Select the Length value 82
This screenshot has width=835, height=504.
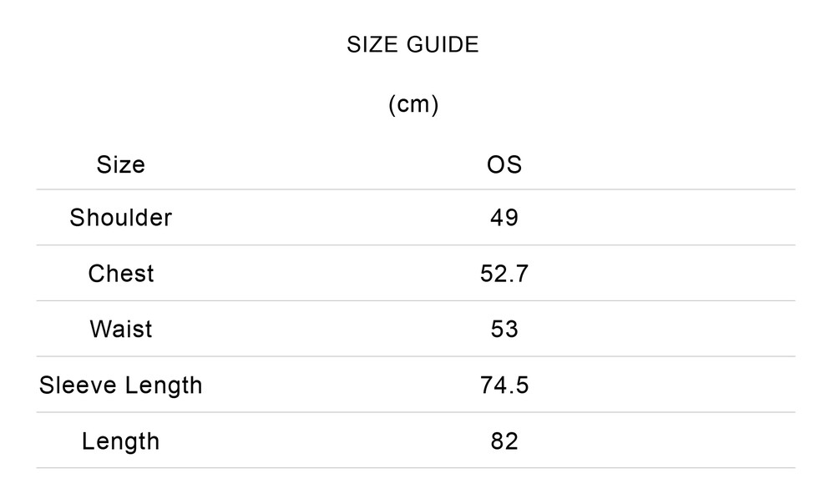(x=504, y=441)
